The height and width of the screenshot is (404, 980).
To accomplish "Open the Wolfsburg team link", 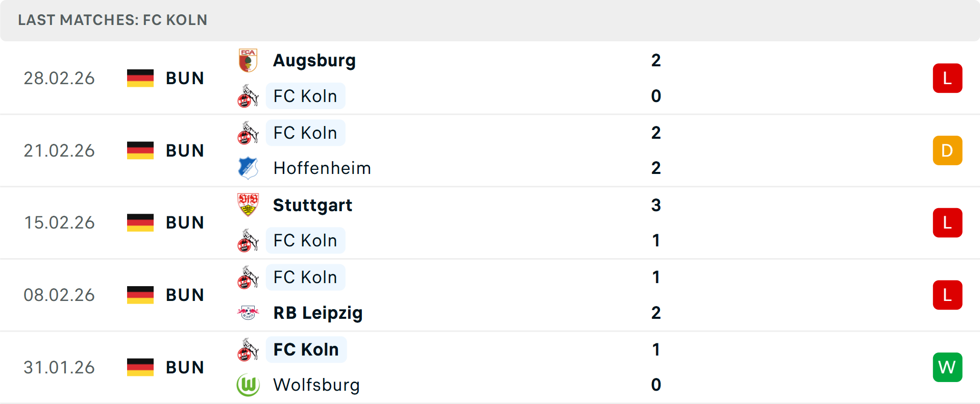I will (x=316, y=385).
